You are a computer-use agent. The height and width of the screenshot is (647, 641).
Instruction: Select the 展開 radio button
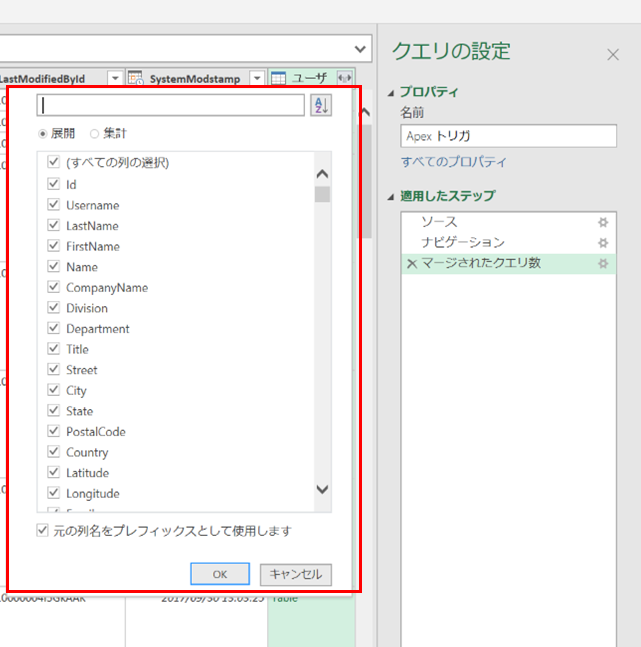click(43, 134)
